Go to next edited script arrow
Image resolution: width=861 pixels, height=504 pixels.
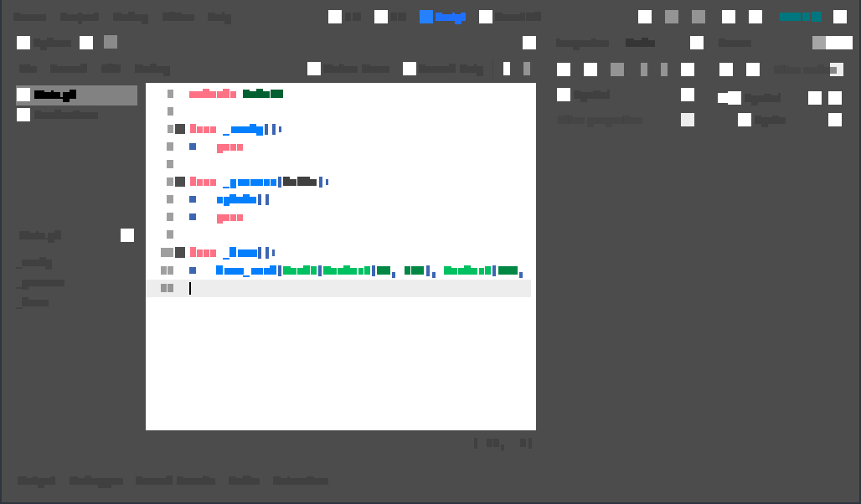527,69
